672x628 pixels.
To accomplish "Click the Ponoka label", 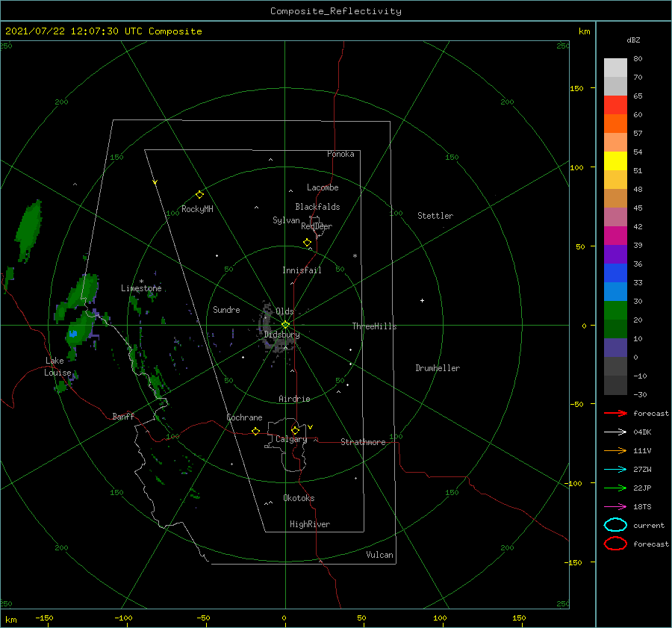I will [x=340, y=154].
